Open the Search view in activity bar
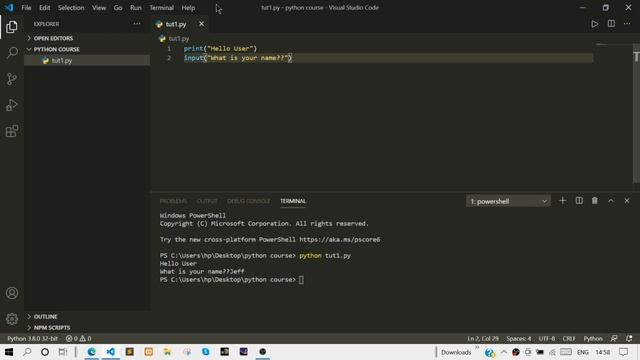 pos(12,53)
